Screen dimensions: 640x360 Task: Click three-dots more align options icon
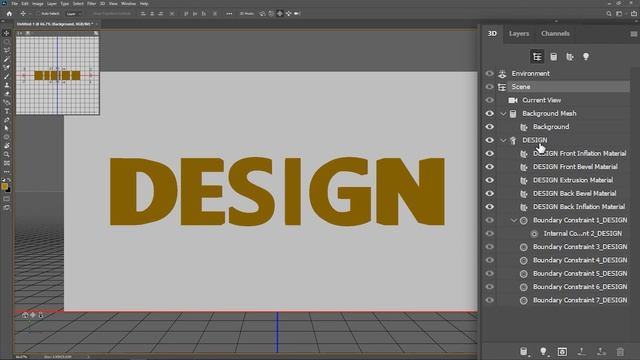coord(229,13)
